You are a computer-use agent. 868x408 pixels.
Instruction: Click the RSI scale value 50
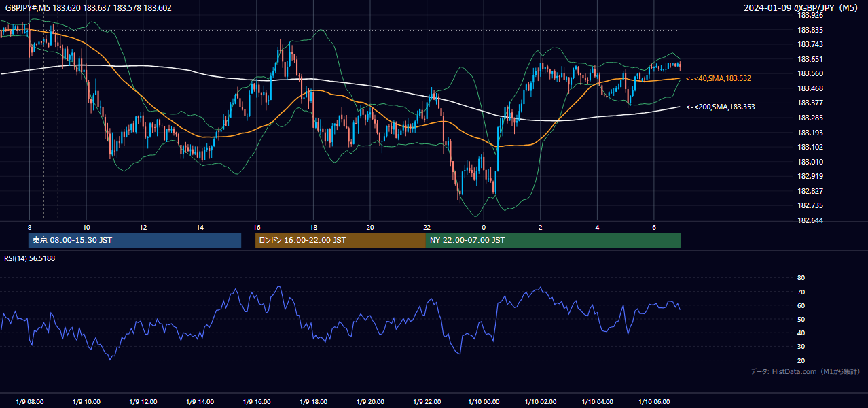pos(801,319)
